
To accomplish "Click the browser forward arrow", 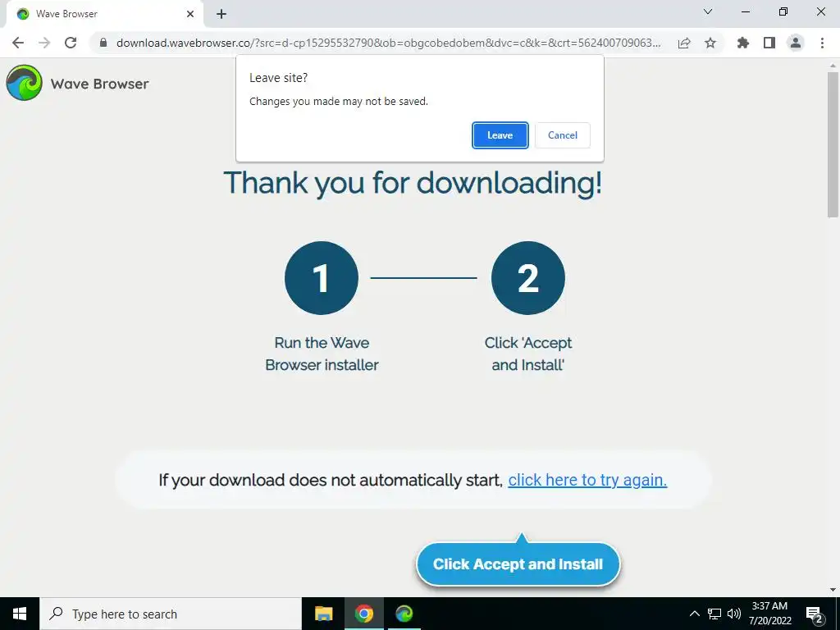I will tap(44, 43).
